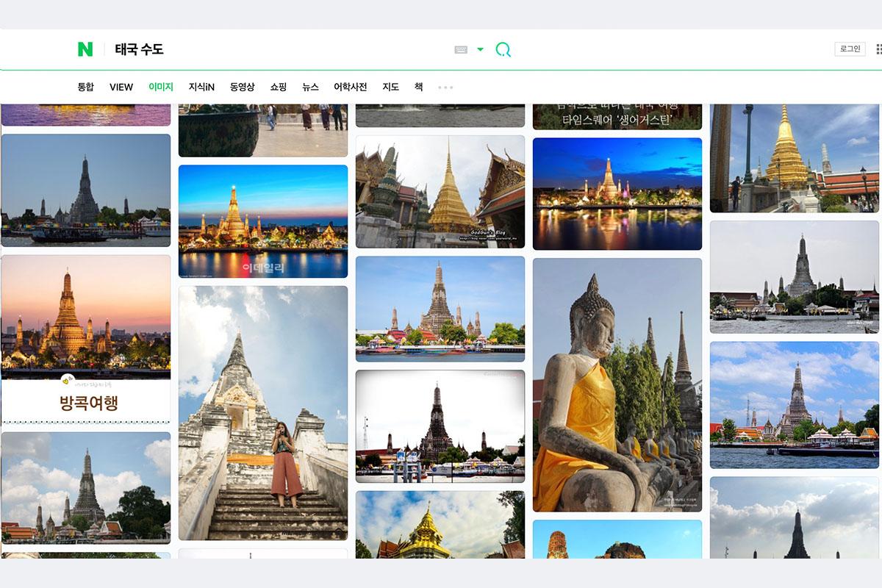Switch to the 통합 tab
This screenshot has width=882, height=588.
86,87
